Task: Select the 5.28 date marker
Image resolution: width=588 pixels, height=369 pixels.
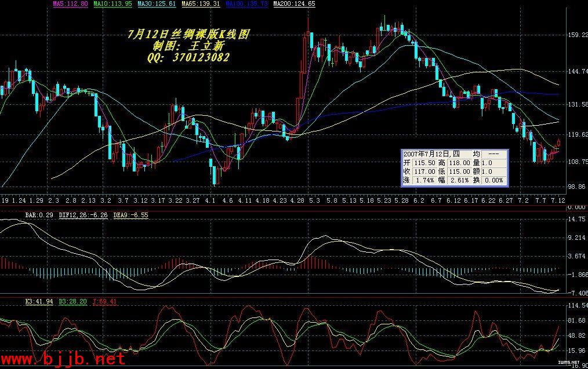Action: point(401,200)
